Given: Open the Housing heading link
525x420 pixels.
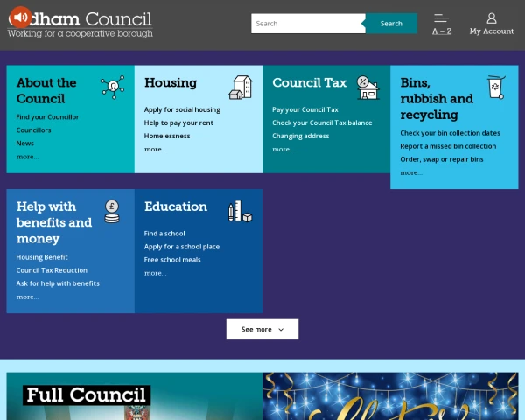Looking at the screenshot, I should (x=171, y=82).
